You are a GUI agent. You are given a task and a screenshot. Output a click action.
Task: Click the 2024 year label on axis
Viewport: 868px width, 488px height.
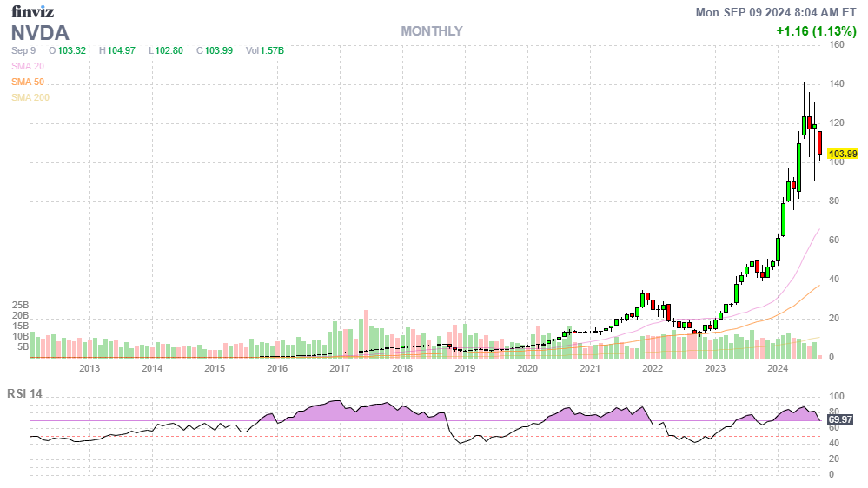click(x=778, y=368)
